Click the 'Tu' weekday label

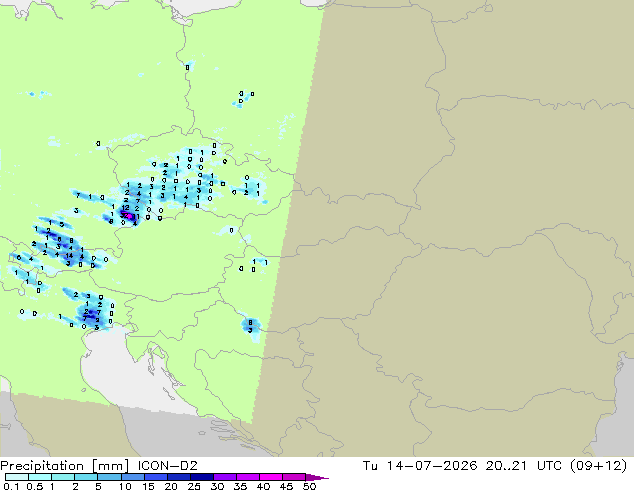(x=370, y=466)
